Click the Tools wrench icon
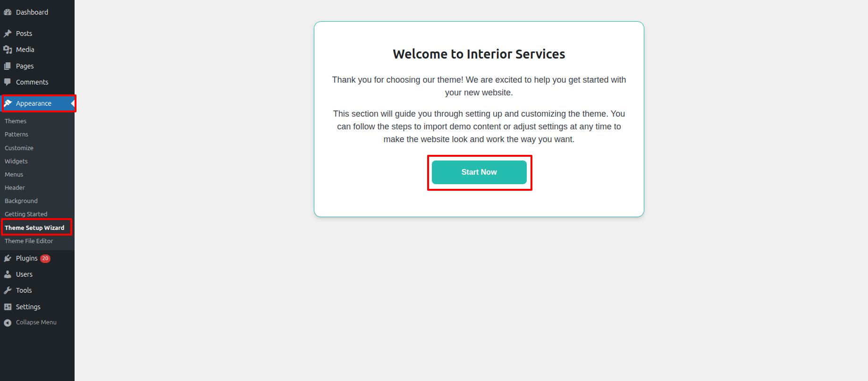The height and width of the screenshot is (381, 868). pyautogui.click(x=8, y=290)
